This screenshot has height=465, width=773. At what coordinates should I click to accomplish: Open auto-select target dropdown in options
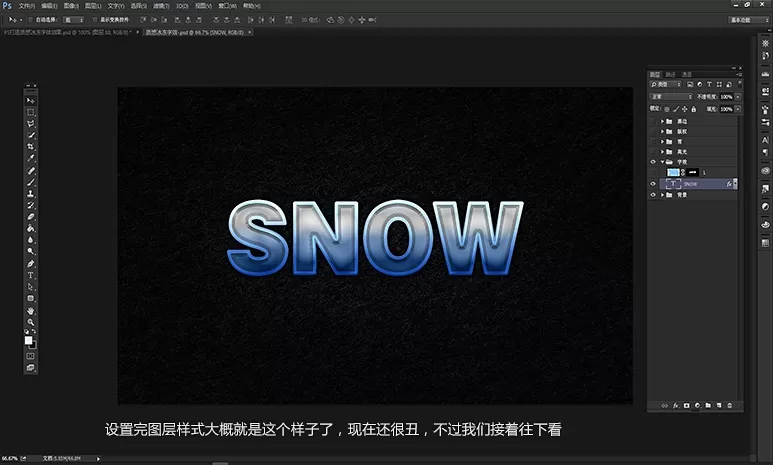click(x=73, y=20)
